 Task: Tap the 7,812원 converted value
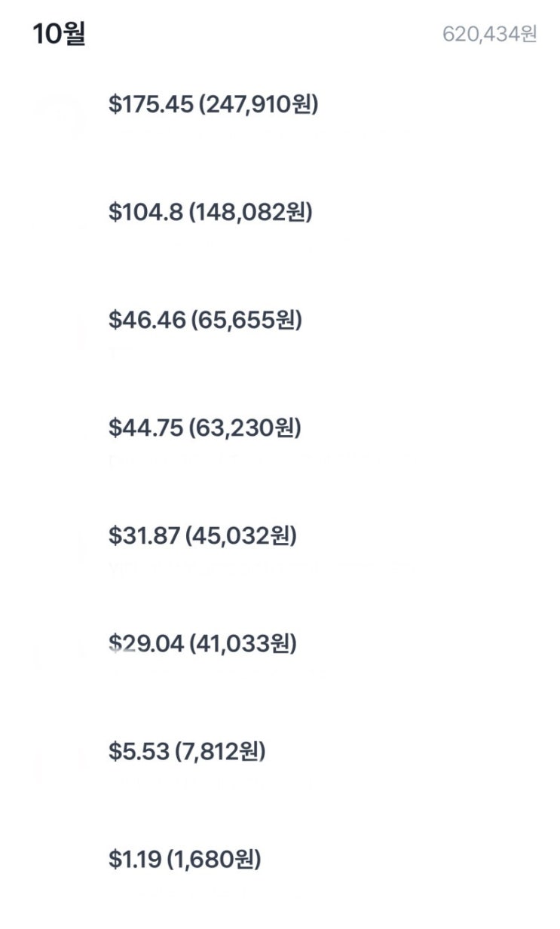tap(220, 752)
